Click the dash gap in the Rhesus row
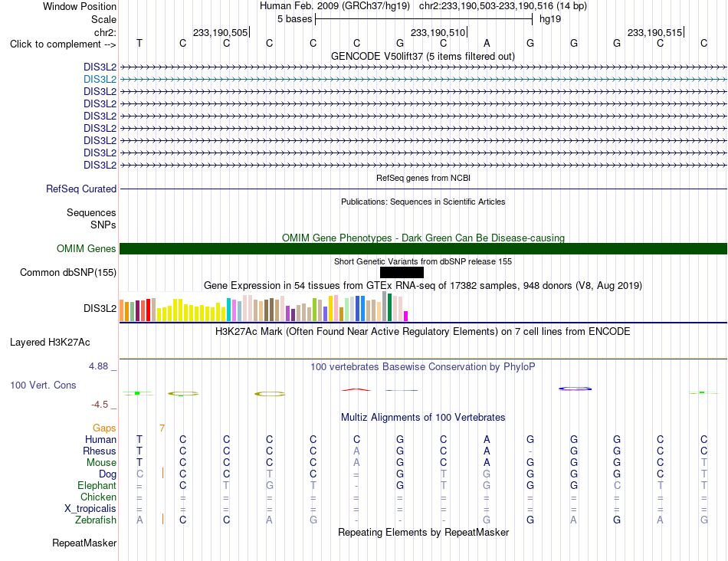728x561 pixels. (530, 451)
